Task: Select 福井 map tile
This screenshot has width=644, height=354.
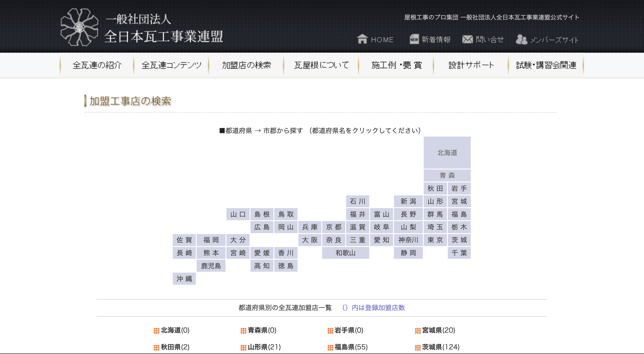Action: coord(357,214)
